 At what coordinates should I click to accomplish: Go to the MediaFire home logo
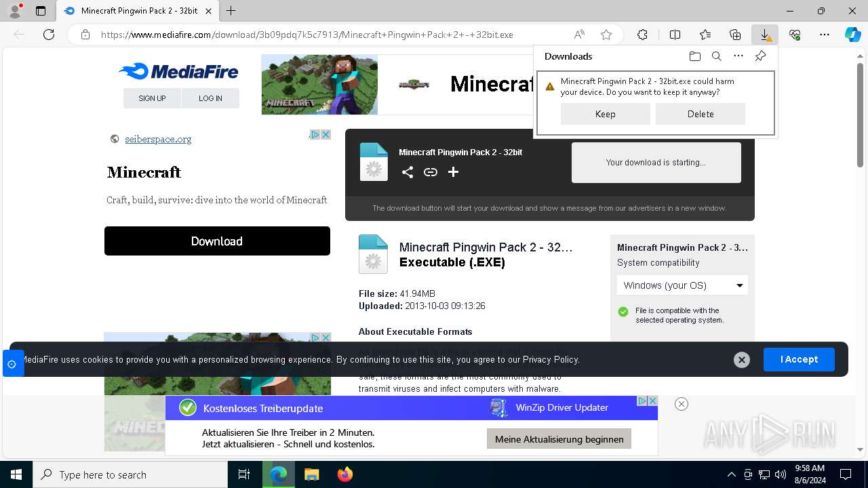pyautogui.click(x=178, y=71)
